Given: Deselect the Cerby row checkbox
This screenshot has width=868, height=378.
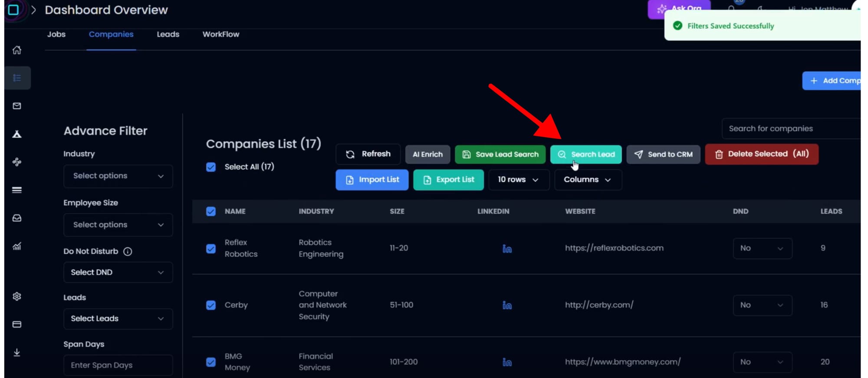Looking at the screenshot, I should coord(211,306).
